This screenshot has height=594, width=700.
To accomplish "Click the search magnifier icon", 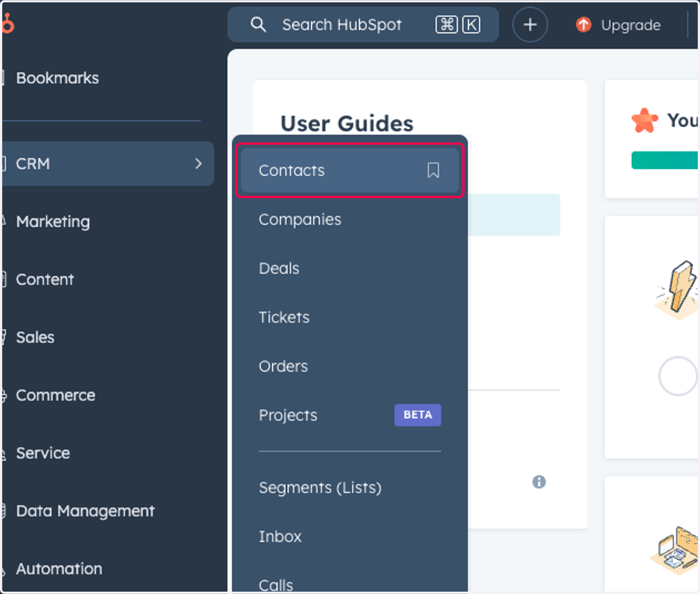I will pyautogui.click(x=258, y=24).
